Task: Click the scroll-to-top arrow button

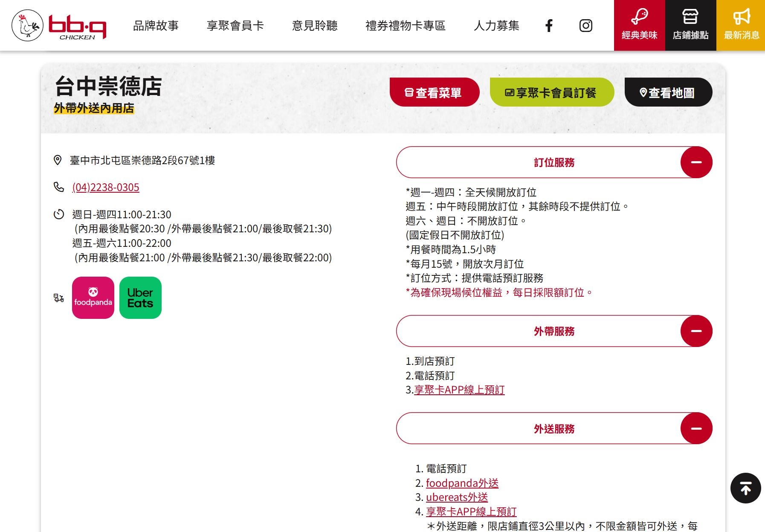Action: click(x=745, y=488)
